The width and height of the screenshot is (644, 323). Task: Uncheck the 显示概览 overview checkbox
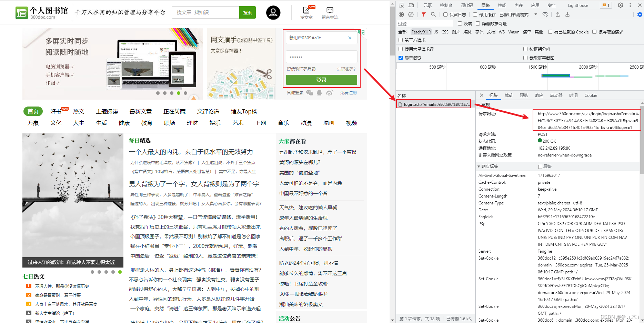401,58
